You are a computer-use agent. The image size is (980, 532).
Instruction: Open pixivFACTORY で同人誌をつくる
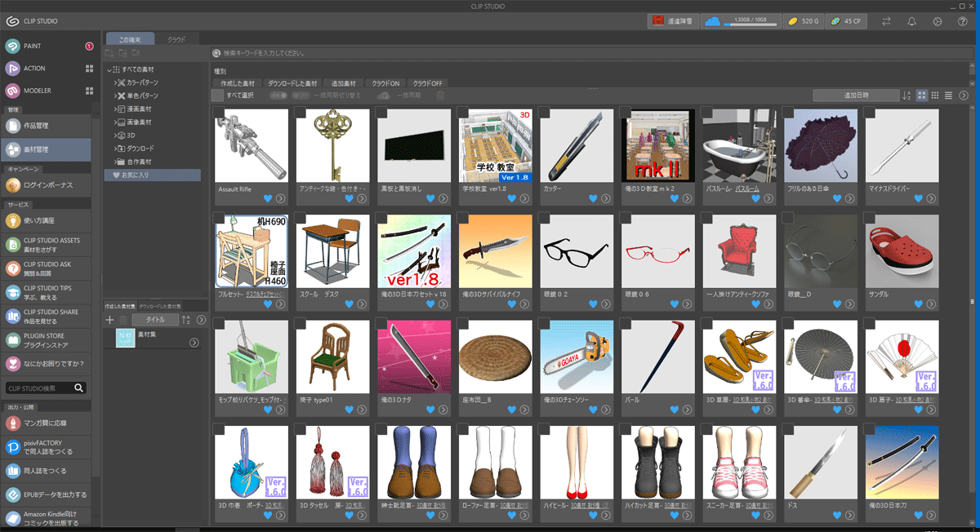point(47,447)
